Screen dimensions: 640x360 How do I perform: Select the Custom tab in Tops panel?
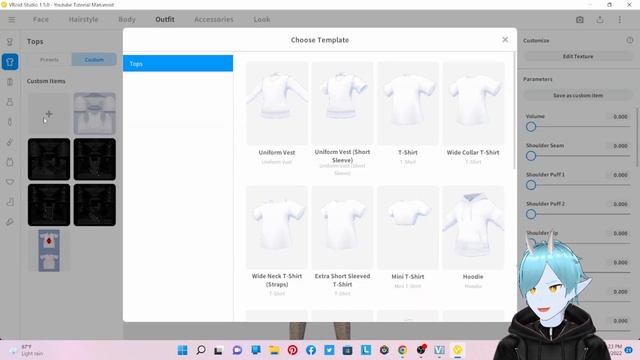click(x=94, y=60)
